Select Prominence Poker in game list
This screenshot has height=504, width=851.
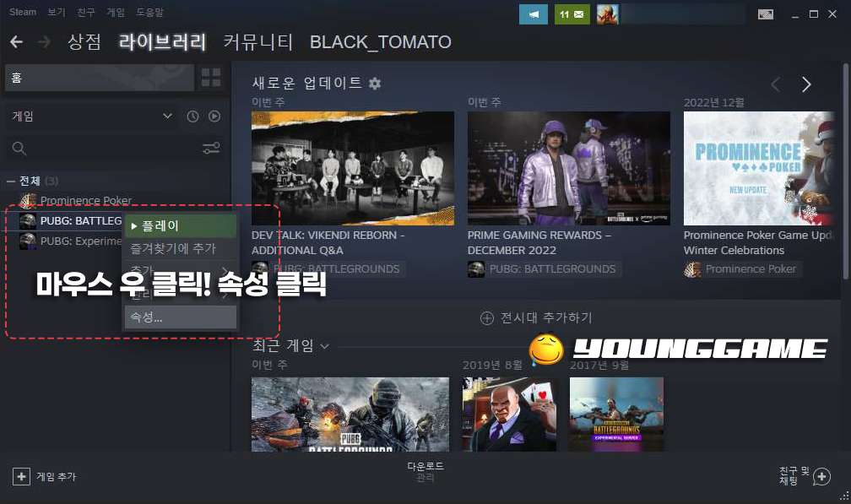86,201
